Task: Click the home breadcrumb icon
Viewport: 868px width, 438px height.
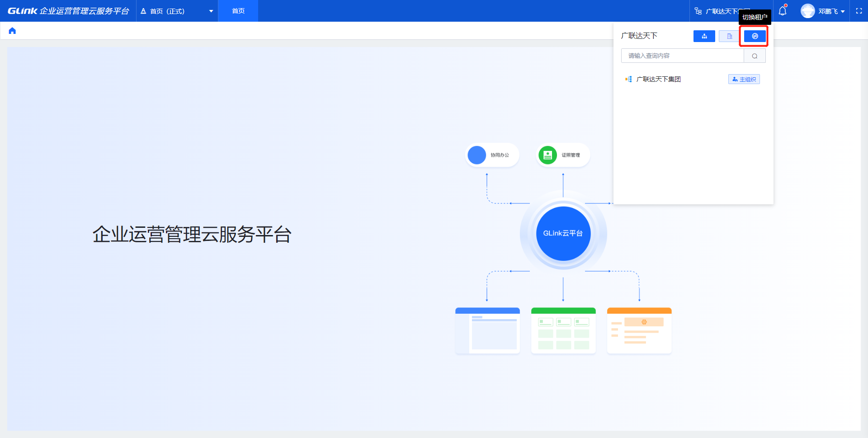Action: click(12, 31)
